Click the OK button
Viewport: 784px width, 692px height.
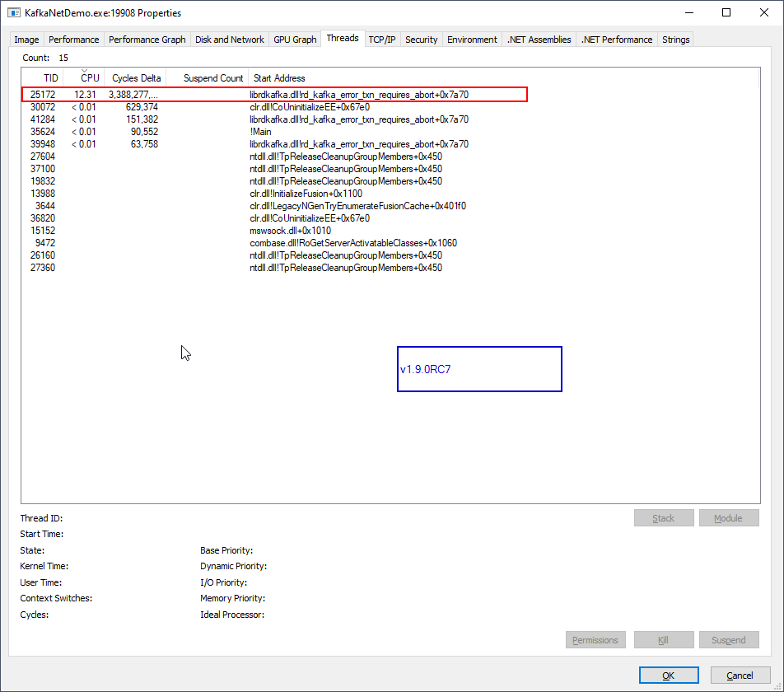pos(668,675)
